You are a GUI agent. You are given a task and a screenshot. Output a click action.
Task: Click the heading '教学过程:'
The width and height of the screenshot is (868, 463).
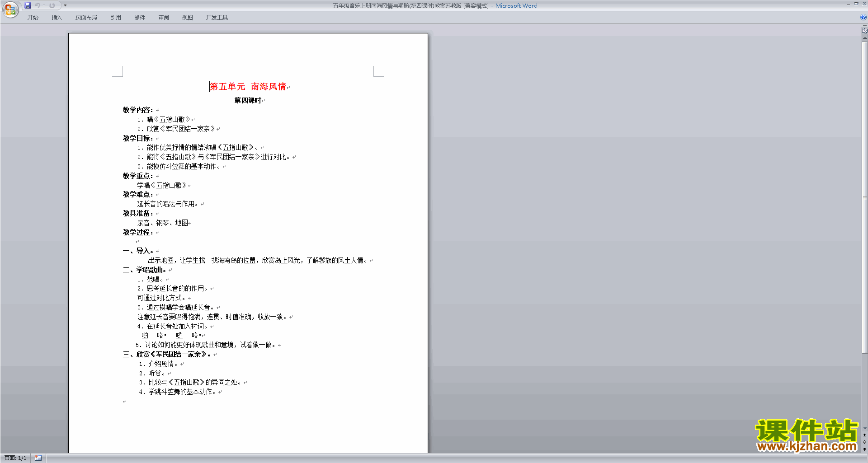point(138,232)
